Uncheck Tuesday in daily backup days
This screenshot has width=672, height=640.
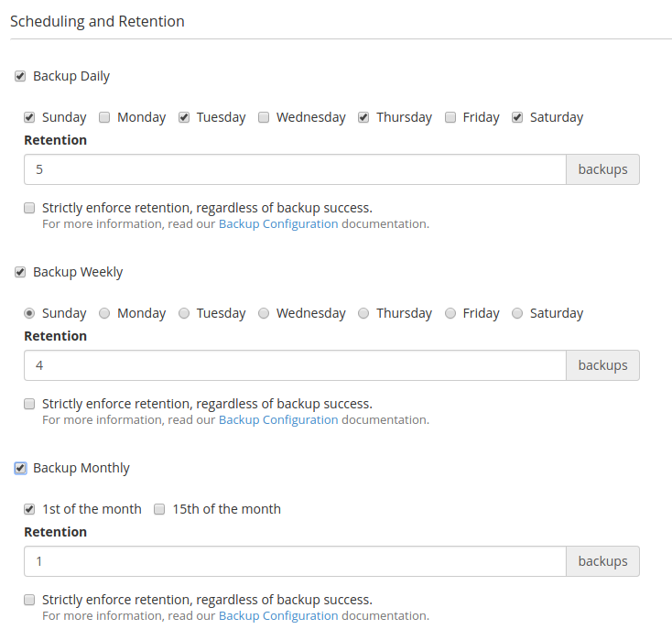(184, 117)
